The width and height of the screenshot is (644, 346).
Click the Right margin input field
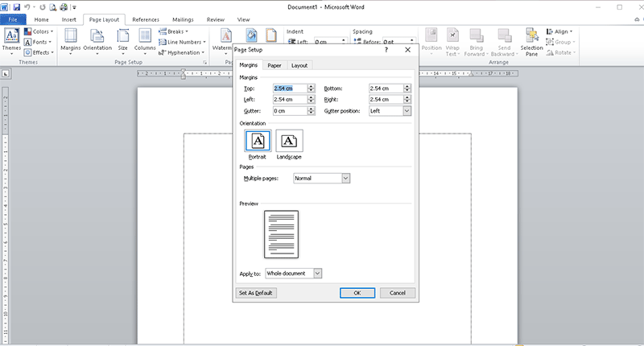pyautogui.click(x=386, y=99)
